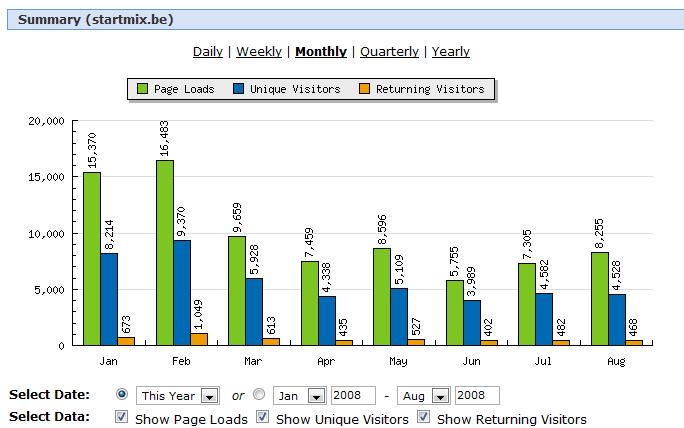Click the orange Returning Visitors legend swatch

pyautogui.click(x=364, y=89)
